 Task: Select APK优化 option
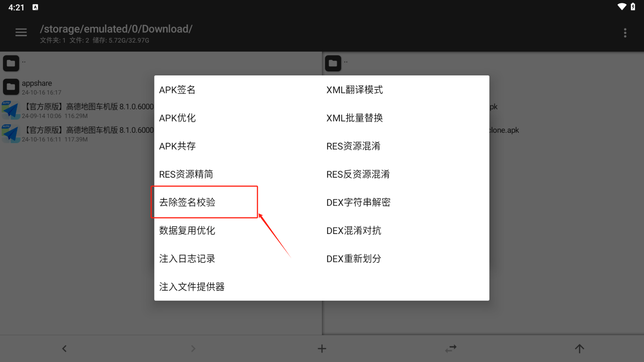click(177, 118)
